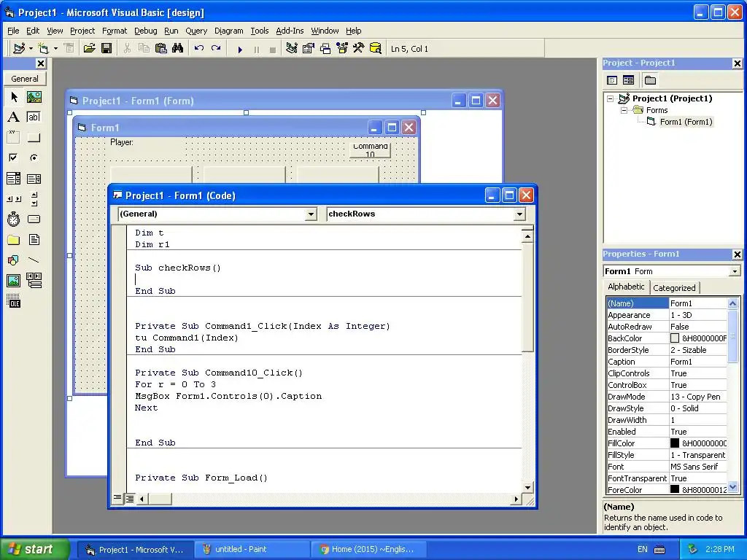Select the CommandButton tool in toolbox

[34, 138]
